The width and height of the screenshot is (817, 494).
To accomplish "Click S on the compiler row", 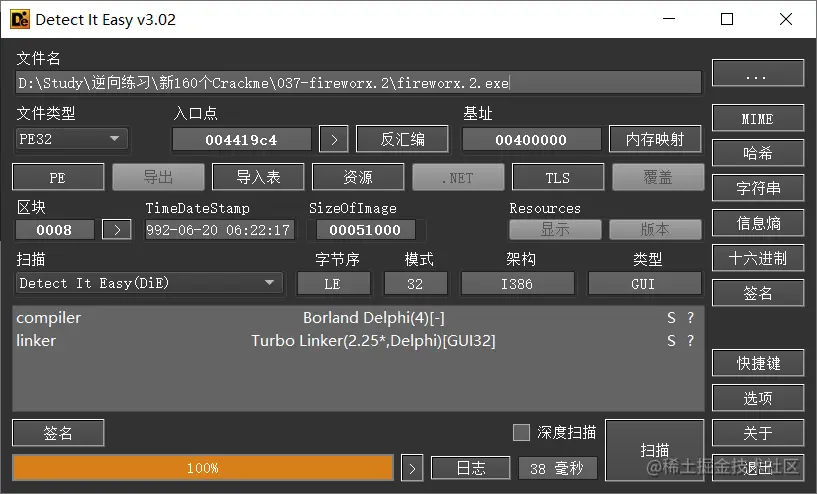I will (x=671, y=317).
